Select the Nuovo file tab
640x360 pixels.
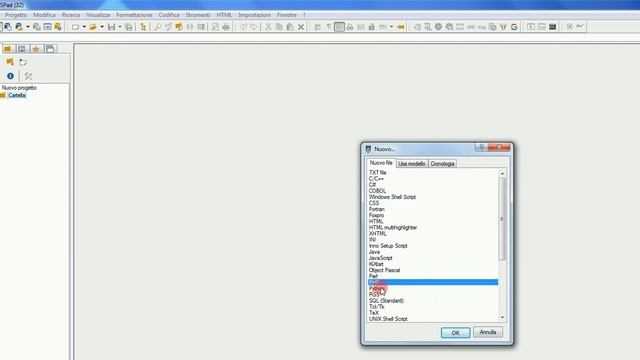point(381,163)
